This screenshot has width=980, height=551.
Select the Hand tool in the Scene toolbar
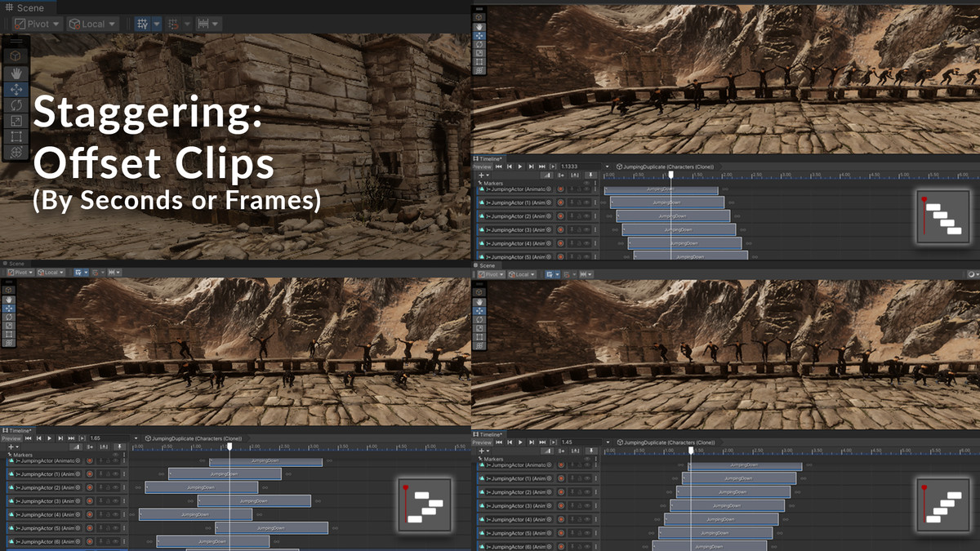(x=17, y=73)
